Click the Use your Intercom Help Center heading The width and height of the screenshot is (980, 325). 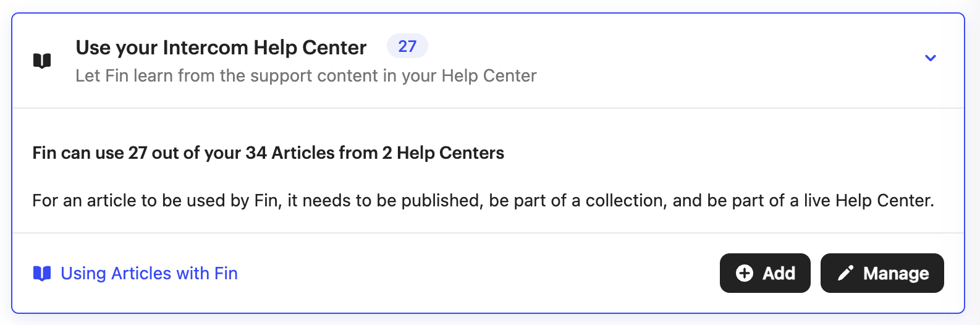221,48
